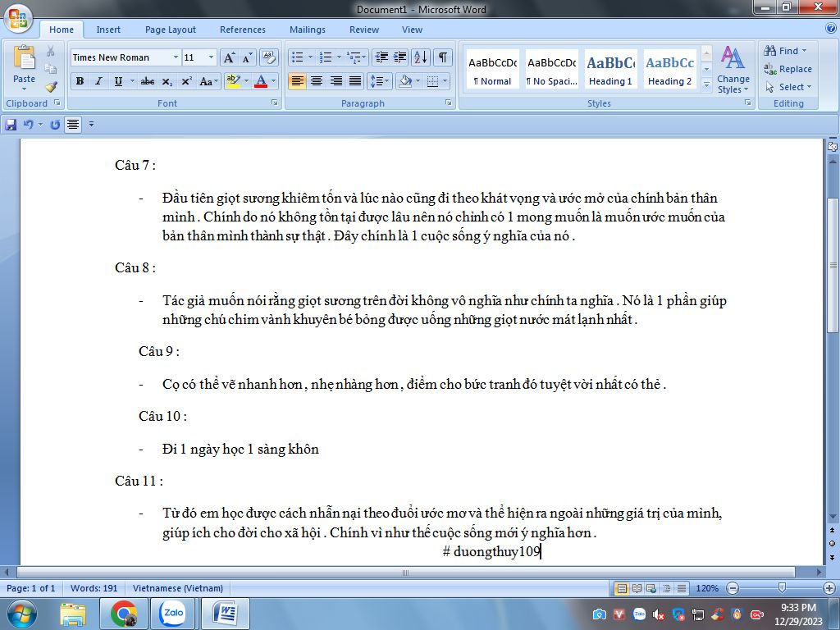Image resolution: width=840 pixels, height=630 pixels.
Task: Switch to Draft view icon
Action: pyautogui.click(x=681, y=588)
